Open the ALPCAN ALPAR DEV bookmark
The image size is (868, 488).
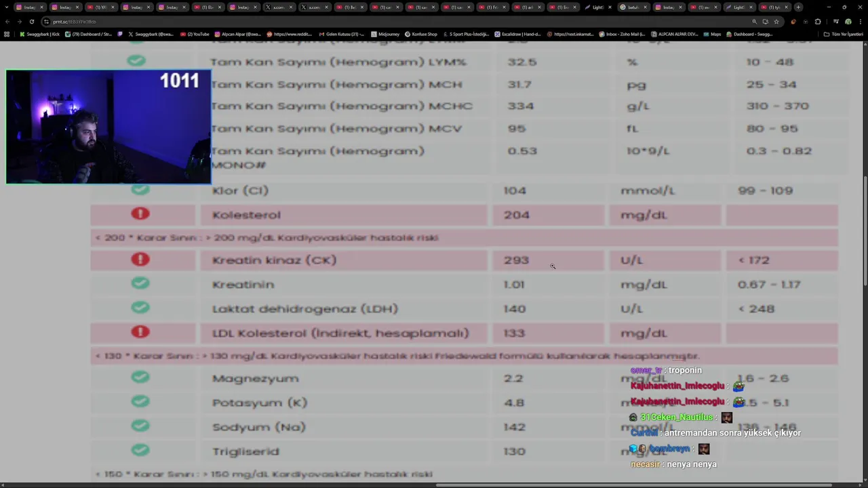coord(674,34)
